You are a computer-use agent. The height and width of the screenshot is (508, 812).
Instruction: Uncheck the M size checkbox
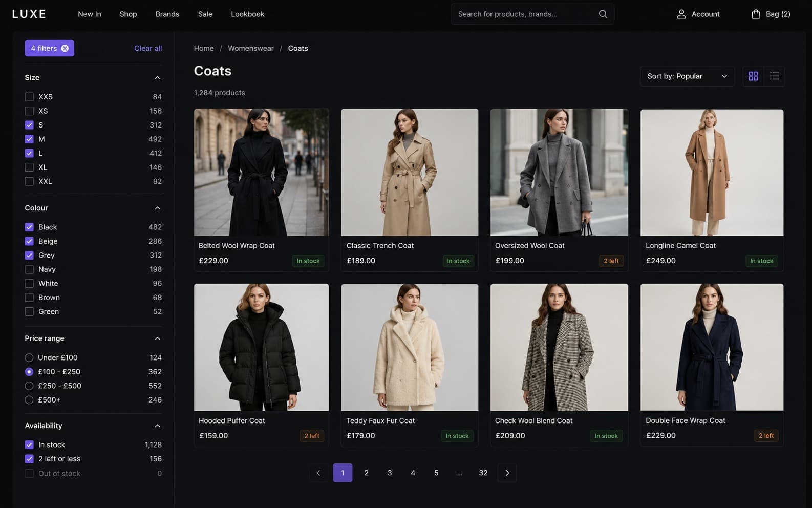point(29,139)
